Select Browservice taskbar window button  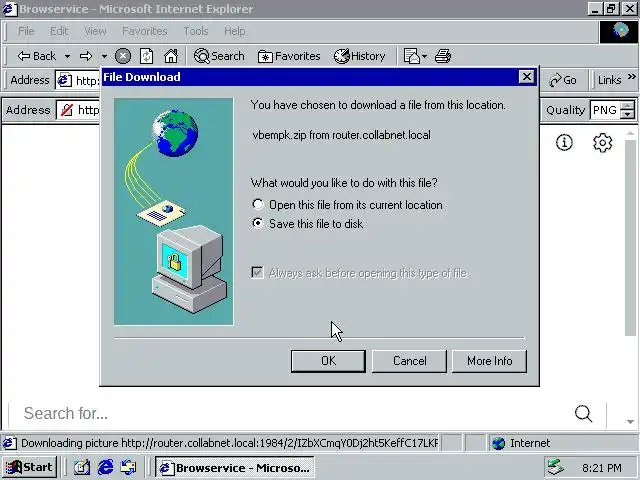click(235, 468)
